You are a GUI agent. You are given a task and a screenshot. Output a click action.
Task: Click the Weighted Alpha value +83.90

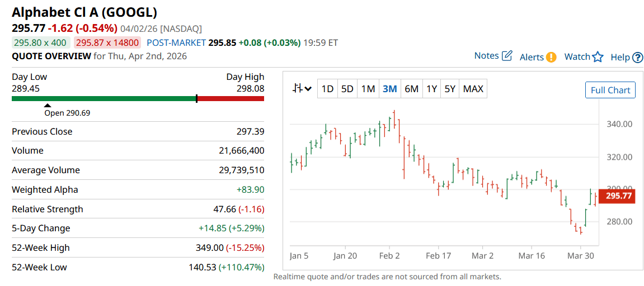pyautogui.click(x=251, y=189)
